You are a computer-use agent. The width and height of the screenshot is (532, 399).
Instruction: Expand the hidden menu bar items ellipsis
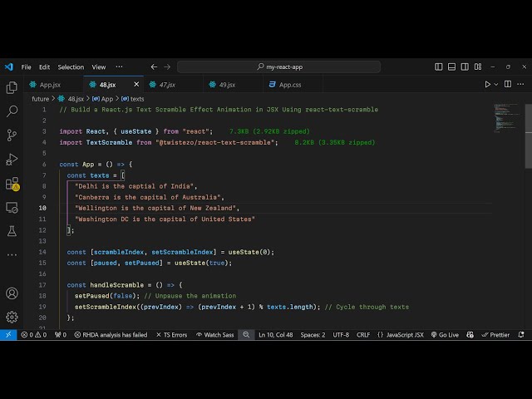pos(121,66)
